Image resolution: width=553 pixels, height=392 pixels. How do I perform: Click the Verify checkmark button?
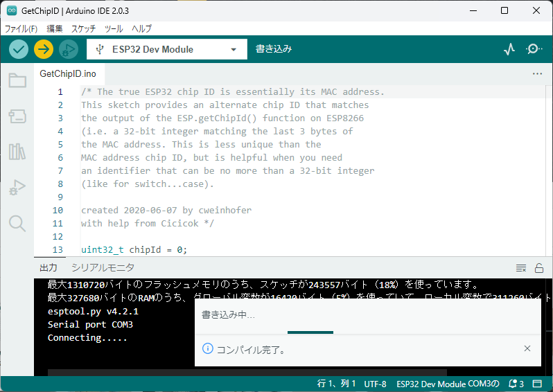coord(19,49)
